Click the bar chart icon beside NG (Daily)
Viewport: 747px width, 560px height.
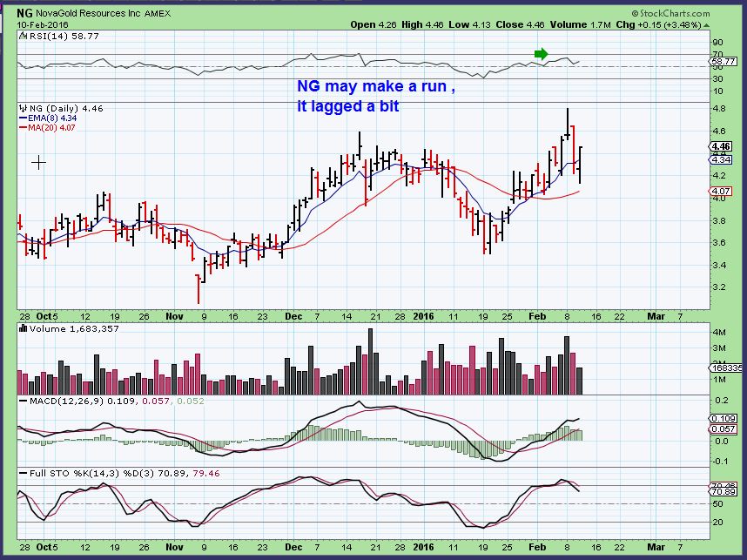pyautogui.click(x=23, y=109)
